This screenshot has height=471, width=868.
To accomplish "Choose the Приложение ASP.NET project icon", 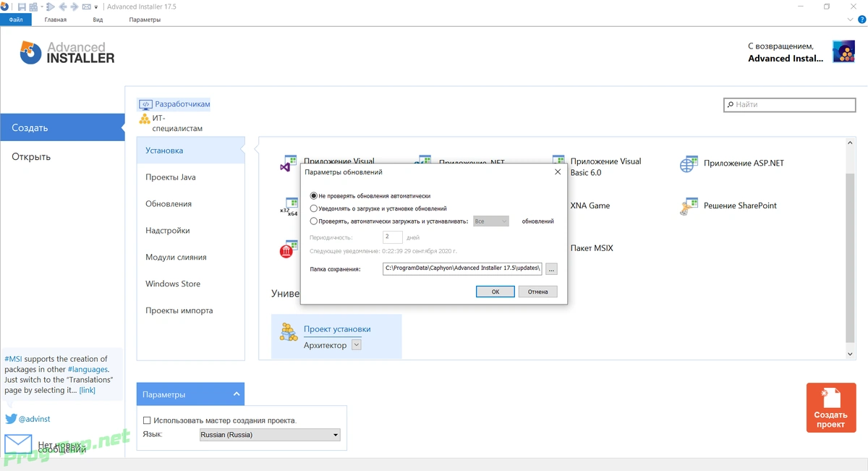I will coord(688,164).
